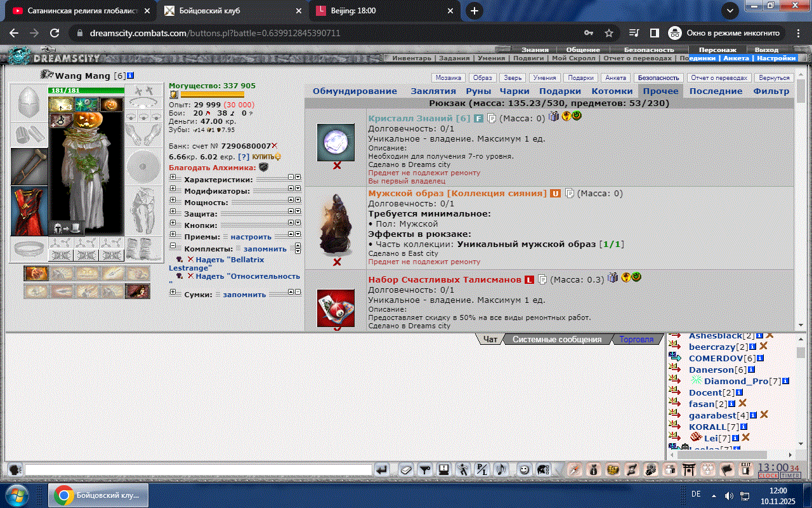The height and width of the screenshot is (508, 812).
Task: Expand the Сумки section
Action: [x=173, y=294]
